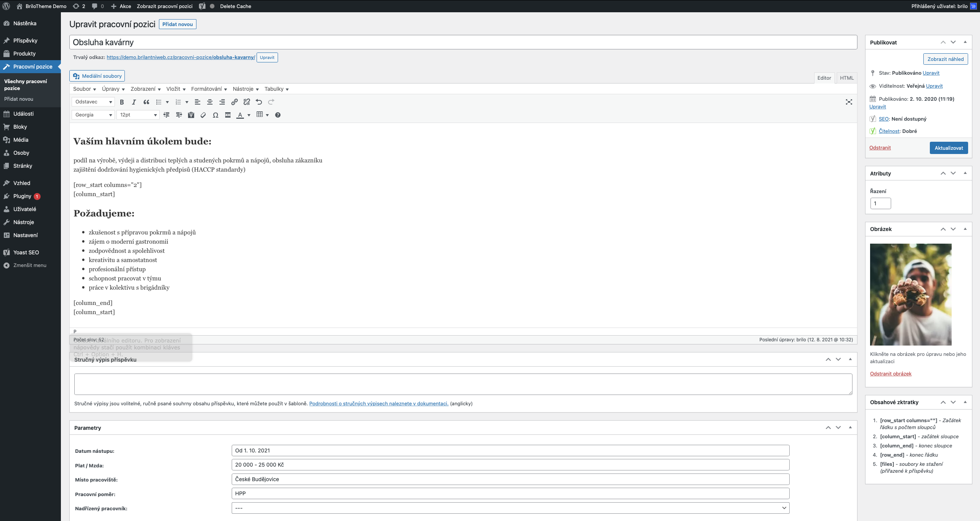980x521 pixels.
Task: Open the Odstavec paragraph format dropdown
Action: pos(93,102)
